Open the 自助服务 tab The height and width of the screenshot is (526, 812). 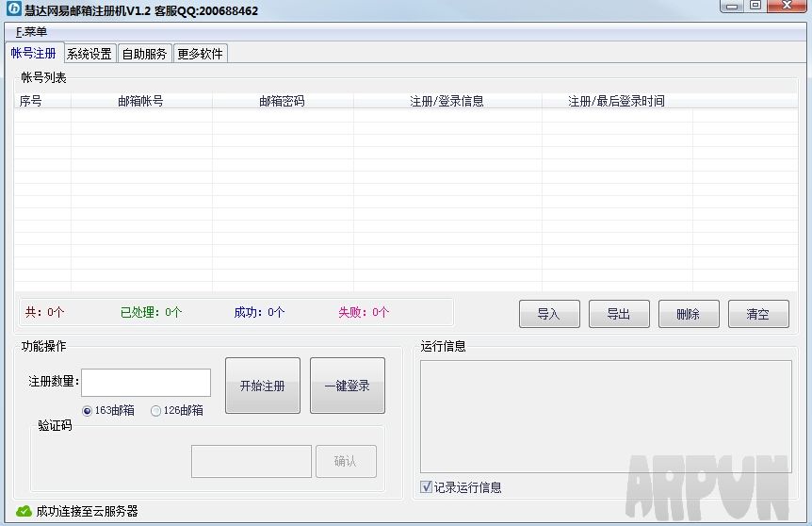click(x=144, y=54)
